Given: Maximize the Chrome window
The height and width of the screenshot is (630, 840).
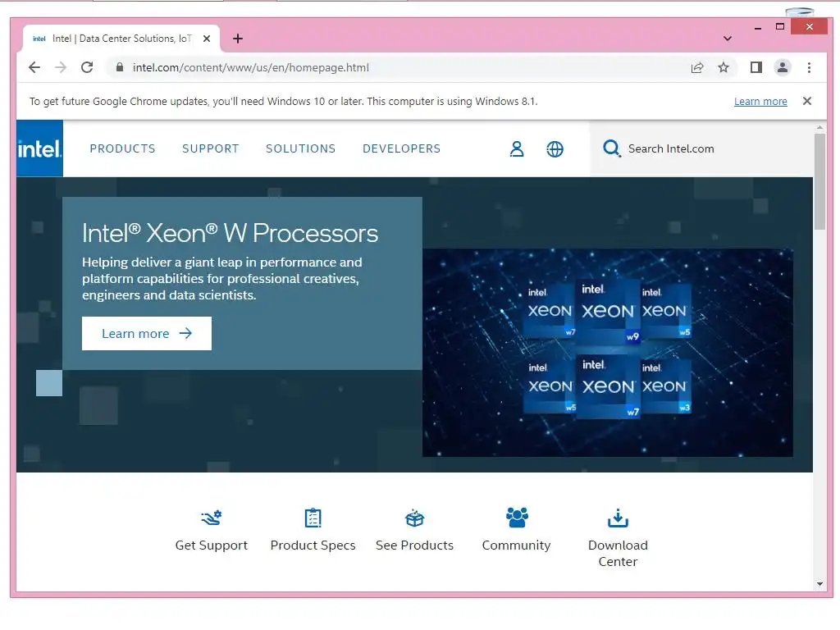Looking at the screenshot, I should 780,27.
